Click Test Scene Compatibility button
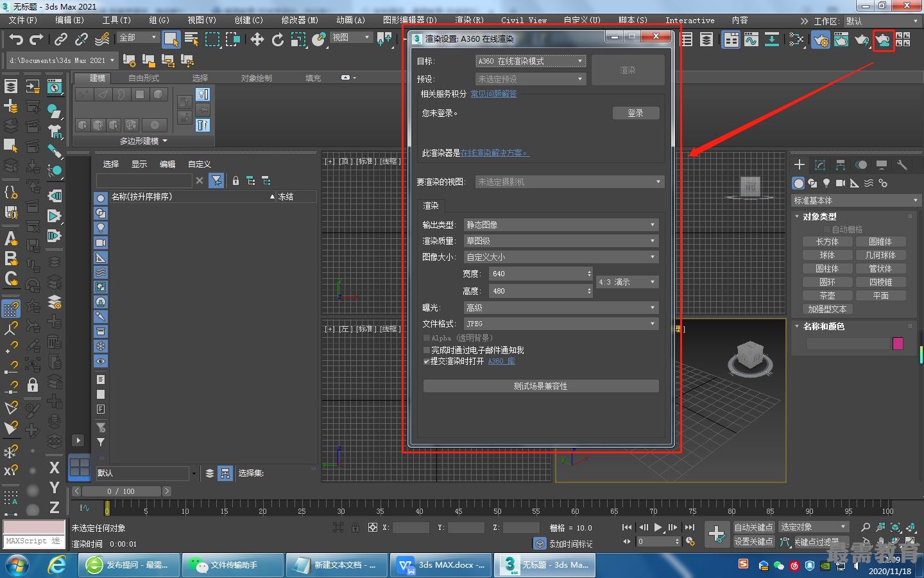This screenshot has width=924, height=578. click(x=541, y=386)
